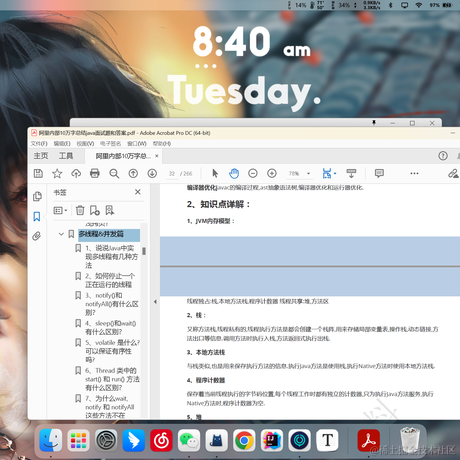The image size is (460, 460).
Task: Click the bookmarks panel vertical scrollbar thumb
Action: pos(144,251)
